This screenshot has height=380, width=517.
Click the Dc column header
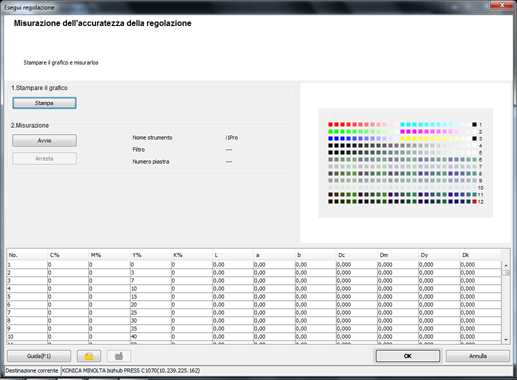[x=357, y=255]
